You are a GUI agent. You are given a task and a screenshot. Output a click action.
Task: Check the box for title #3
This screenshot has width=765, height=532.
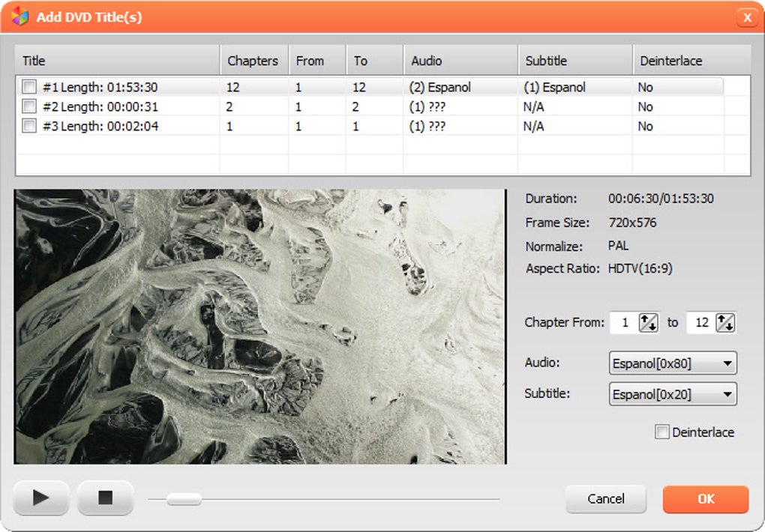(29, 126)
